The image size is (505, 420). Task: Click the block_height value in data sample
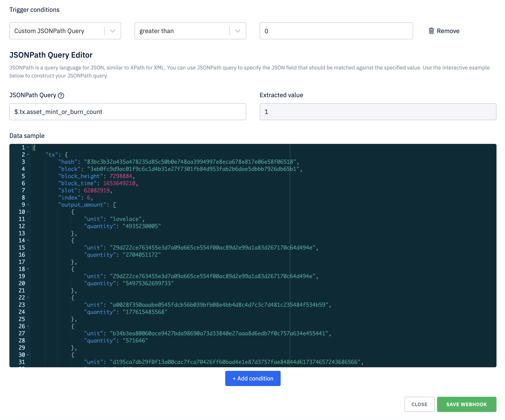tap(121, 176)
